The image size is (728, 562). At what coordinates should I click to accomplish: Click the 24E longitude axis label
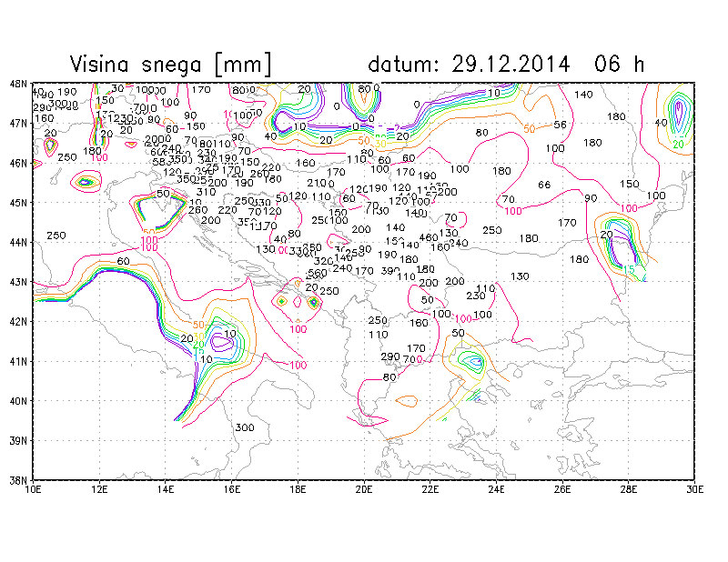[496, 489]
